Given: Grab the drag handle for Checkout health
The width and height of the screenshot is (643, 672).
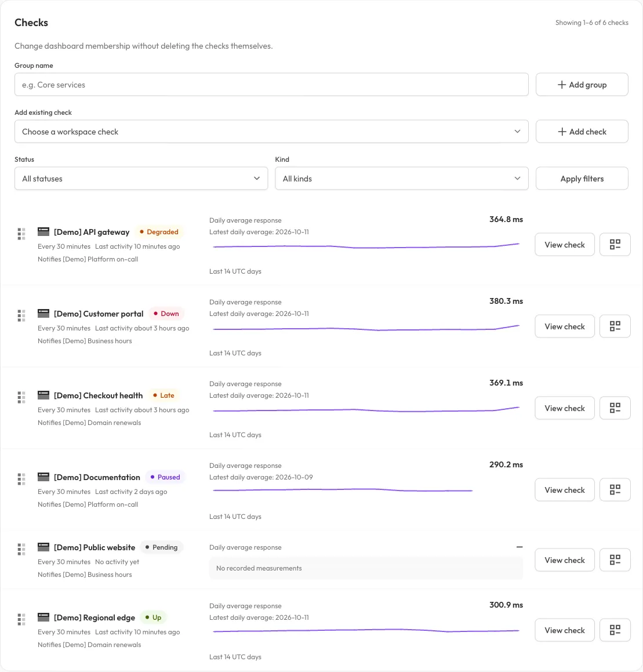Looking at the screenshot, I should click(21, 397).
